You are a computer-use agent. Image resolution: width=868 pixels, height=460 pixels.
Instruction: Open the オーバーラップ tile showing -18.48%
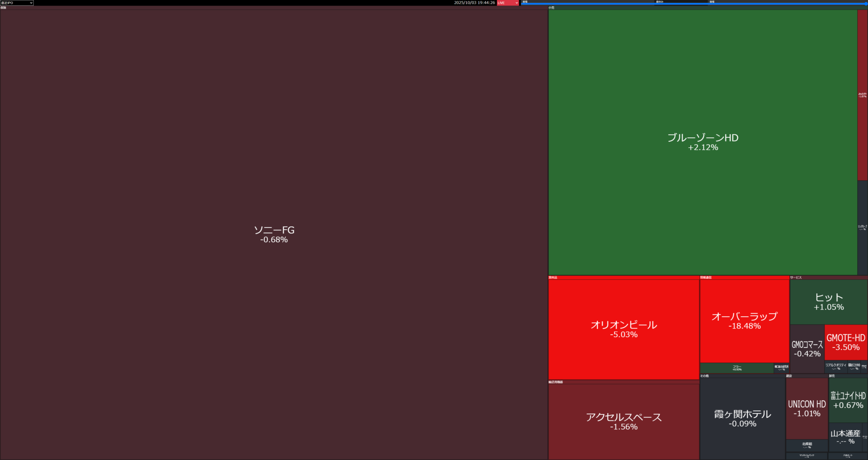pos(744,320)
